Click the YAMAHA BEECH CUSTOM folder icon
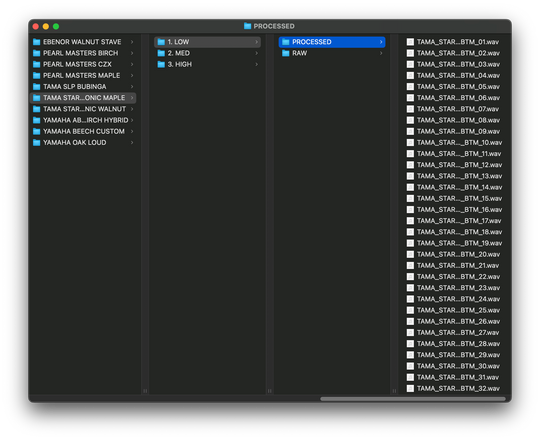This screenshot has width=540, height=440. [37, 132]
